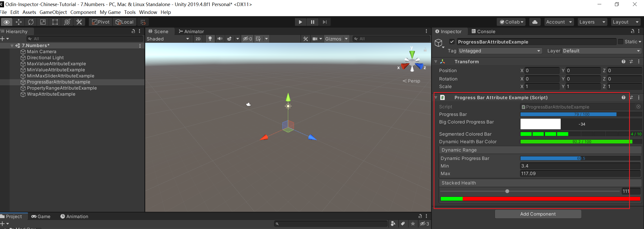Open the Layers dropdown
This screenshot has width=644, height=229.
[592, 22]
